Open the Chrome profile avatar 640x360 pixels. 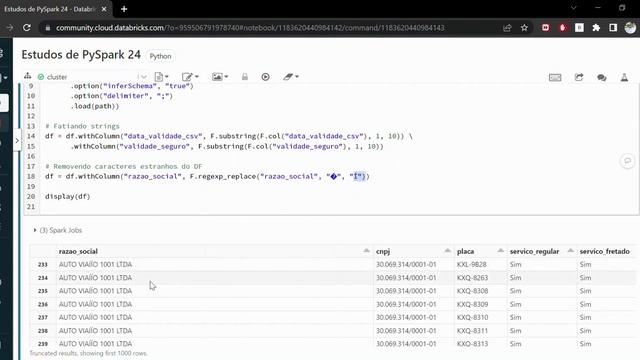pyautogui.click(x=630, y=28)
